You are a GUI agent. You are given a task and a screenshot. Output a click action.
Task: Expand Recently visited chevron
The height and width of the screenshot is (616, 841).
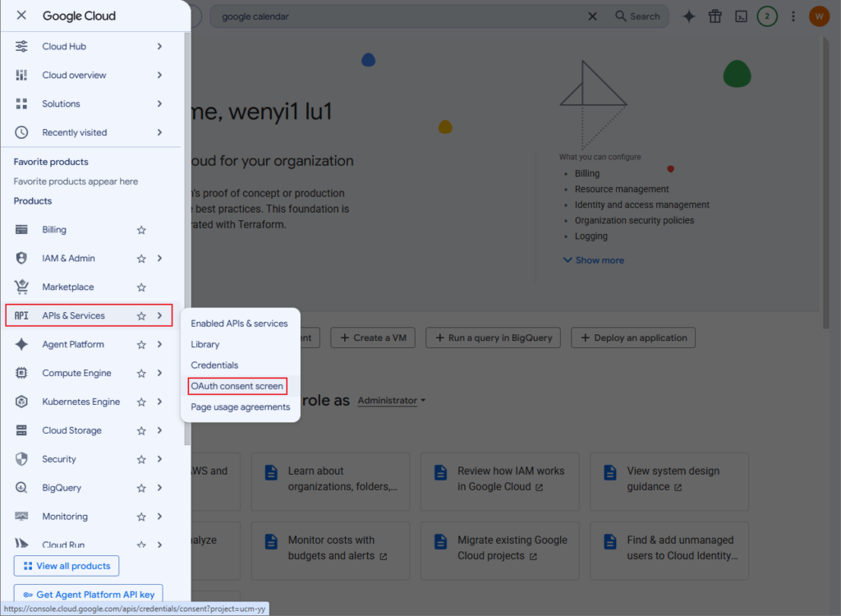(159, 132)
